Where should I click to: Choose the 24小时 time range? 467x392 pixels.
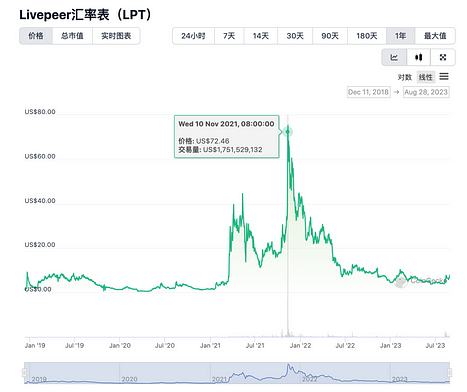tap(193, 36)
